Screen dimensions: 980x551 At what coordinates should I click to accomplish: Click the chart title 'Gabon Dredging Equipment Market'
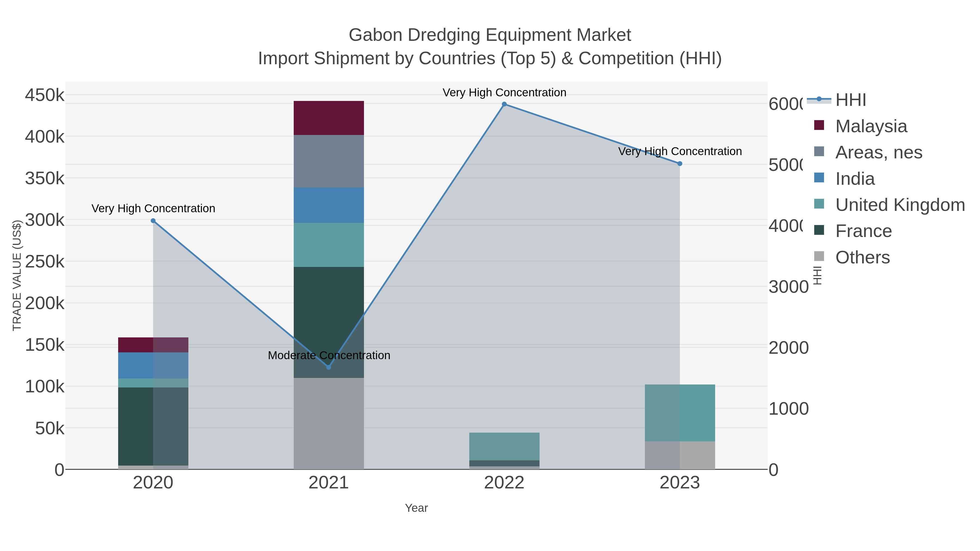(490, 35)
